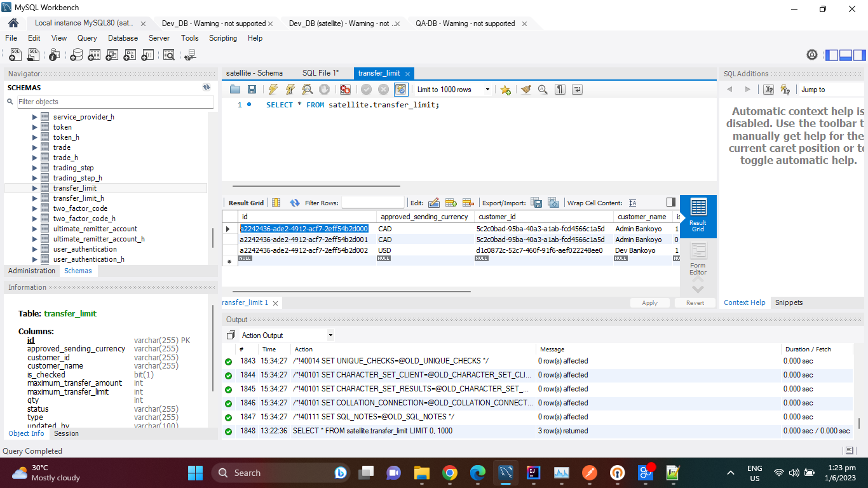This screenshot has width=868, height=488.
Task: Open Workbench preferences gear icon
Action: tap(812, 55)
